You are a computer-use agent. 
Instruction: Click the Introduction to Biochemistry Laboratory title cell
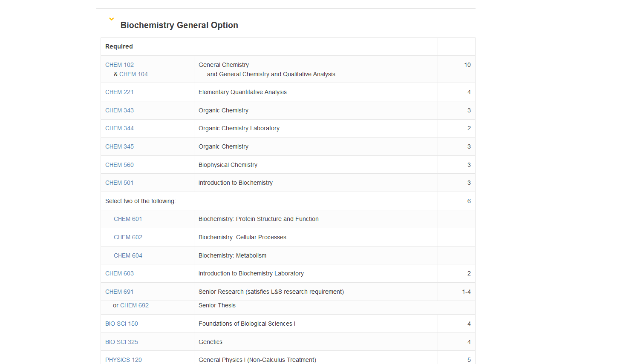click(x=316, y=273)
